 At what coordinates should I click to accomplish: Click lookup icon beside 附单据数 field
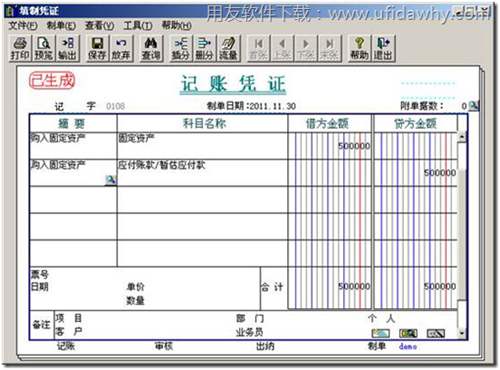point(473,106)
